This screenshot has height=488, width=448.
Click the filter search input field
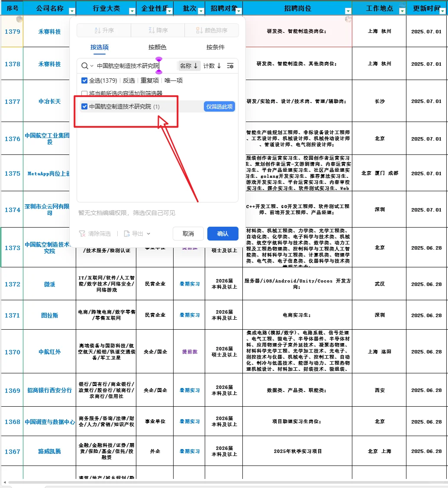tap(135, 66)
